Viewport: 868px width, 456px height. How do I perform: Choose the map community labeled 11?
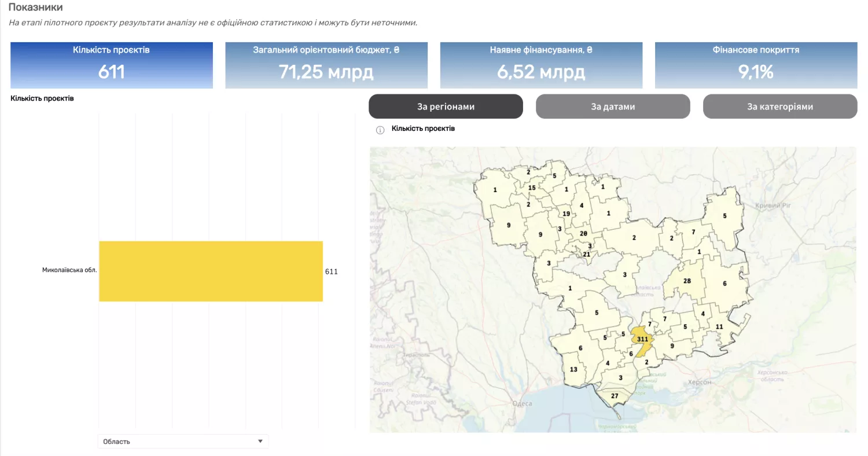click(719, 327)
